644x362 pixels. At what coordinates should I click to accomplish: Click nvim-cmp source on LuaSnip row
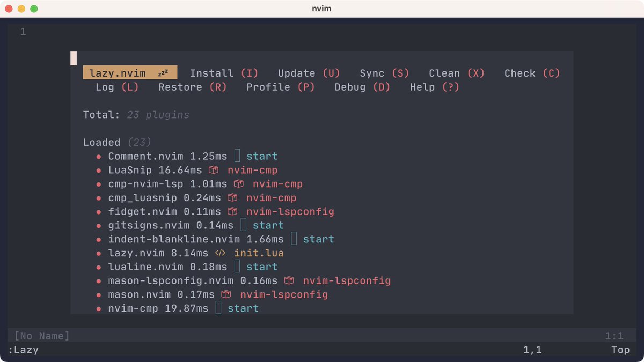252,170
